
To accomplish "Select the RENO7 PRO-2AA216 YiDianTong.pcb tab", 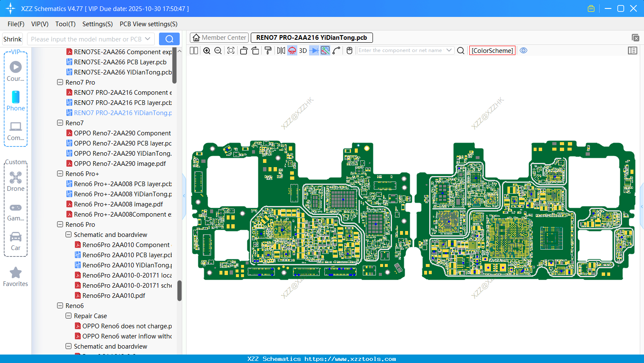I will [x=312, y=38].
